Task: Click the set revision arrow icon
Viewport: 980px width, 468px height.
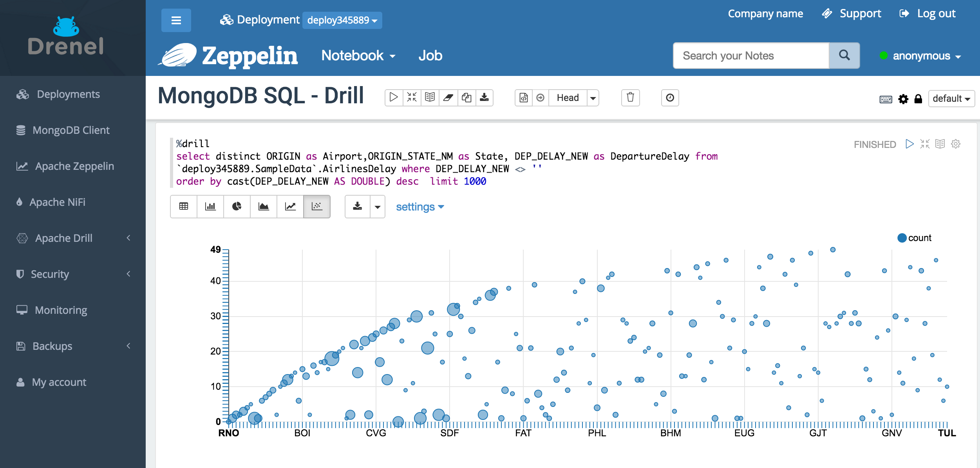Action: click(x=541, y=97)
